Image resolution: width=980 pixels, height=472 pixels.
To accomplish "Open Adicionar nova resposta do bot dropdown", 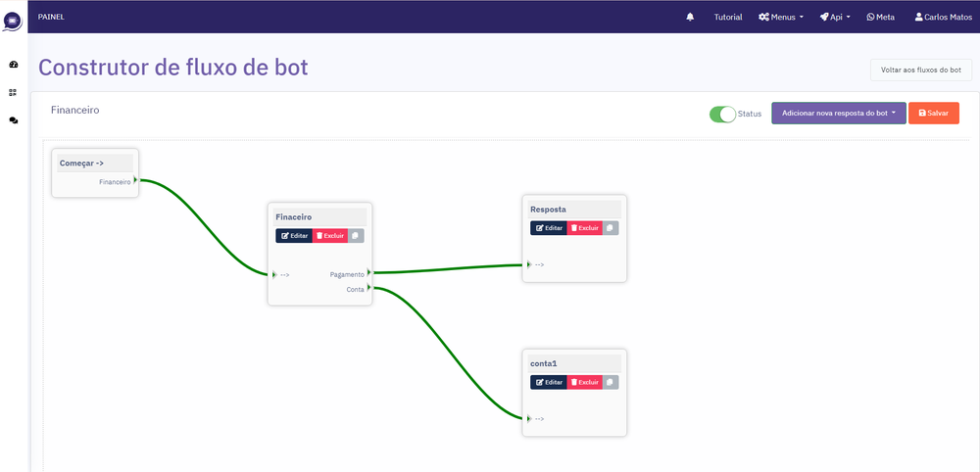I will pos(839,114).
